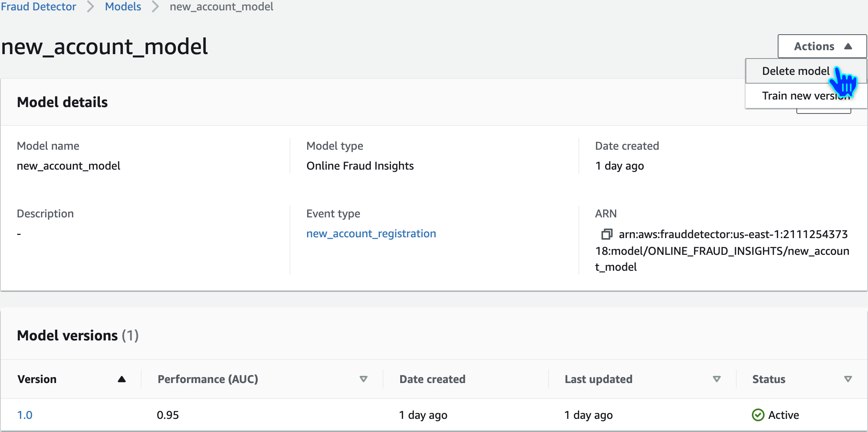868x432 pixels.
Task: Click the green Active status check icon
Action: [758, 415]
